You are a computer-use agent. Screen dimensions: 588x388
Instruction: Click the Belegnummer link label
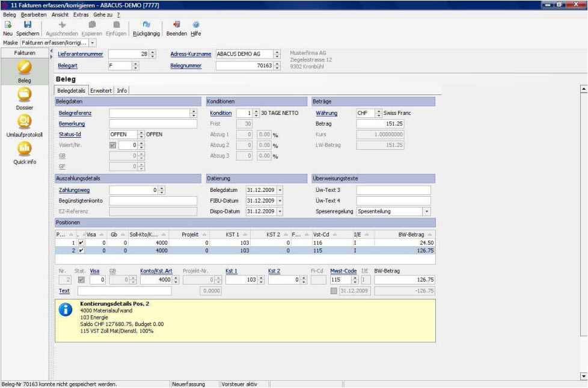186,66
